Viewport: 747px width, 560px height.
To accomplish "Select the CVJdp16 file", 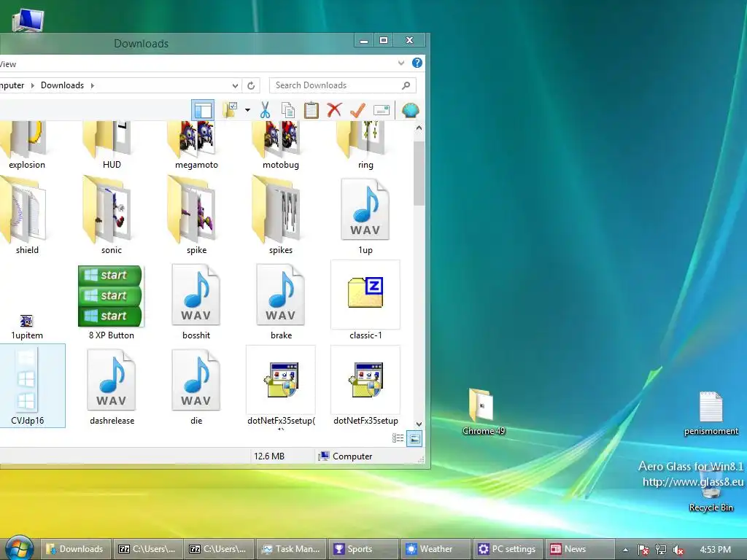I will [27, 386].
